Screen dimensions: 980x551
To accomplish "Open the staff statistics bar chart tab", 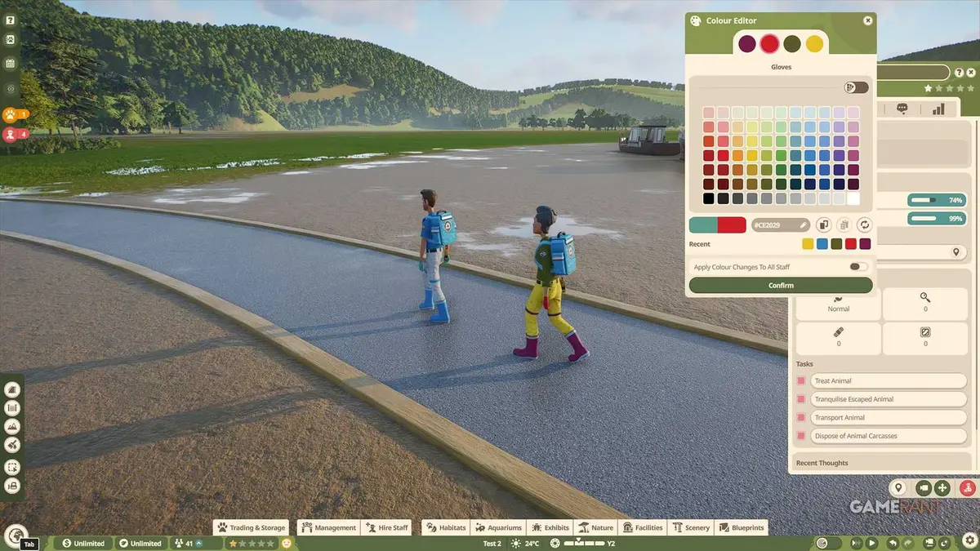I will point(938,109).
